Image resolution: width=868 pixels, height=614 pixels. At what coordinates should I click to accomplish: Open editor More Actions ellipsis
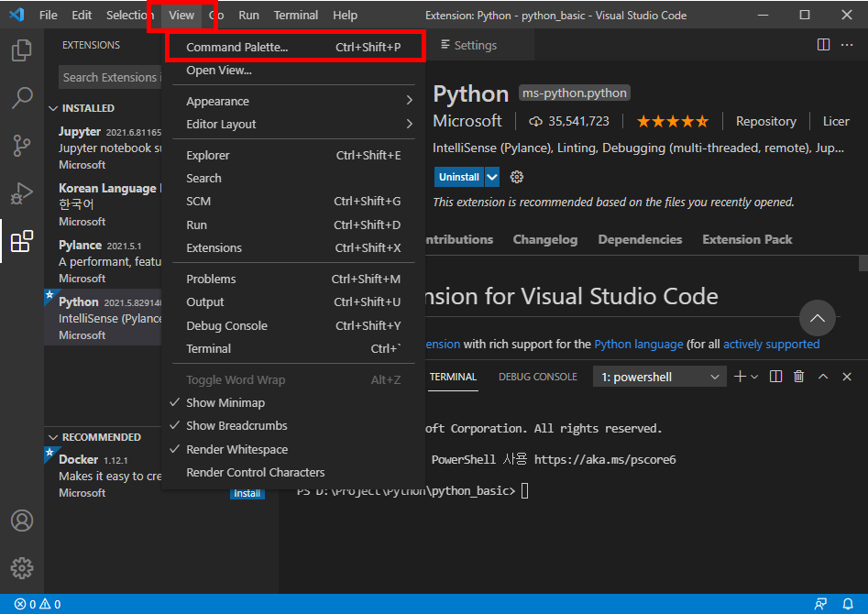tap(847, 45)
